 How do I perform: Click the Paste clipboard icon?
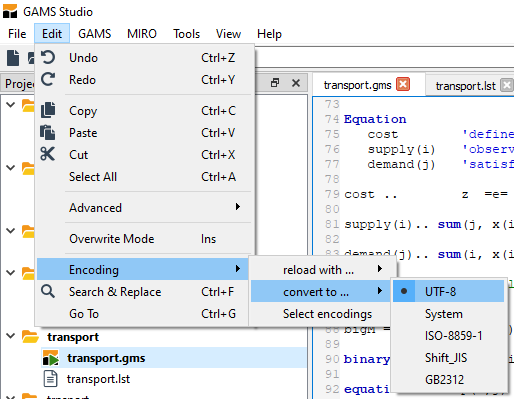pyautogui.click(x=48, y=132)
